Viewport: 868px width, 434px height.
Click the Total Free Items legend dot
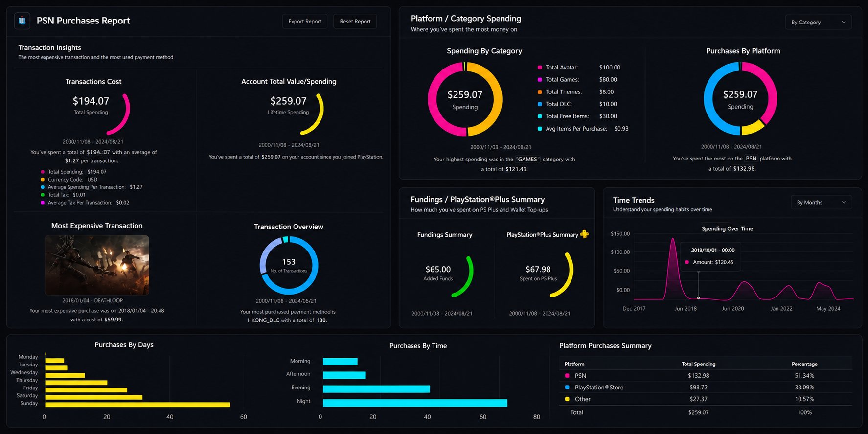(540, 116)
